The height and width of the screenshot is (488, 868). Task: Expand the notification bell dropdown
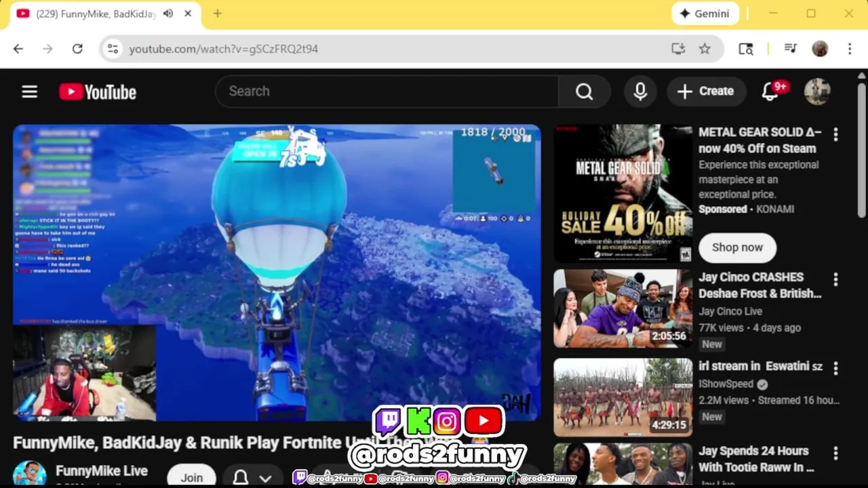[x=252, y=477]
